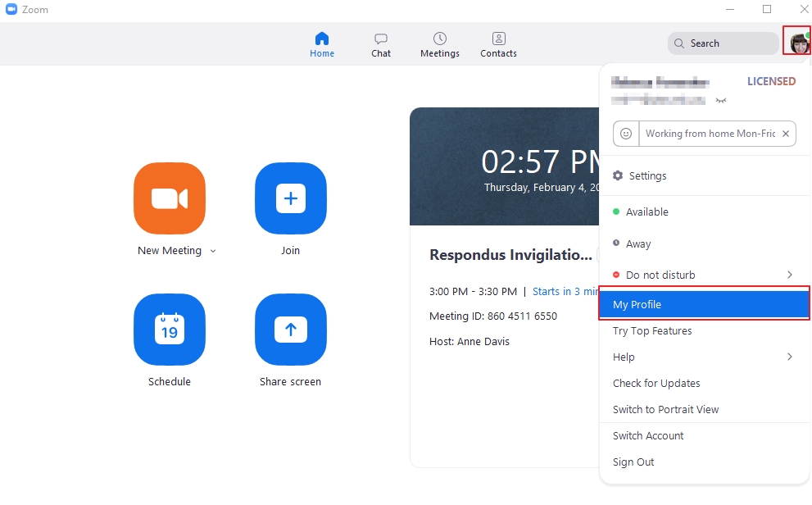Go to the Contacts tab
The height and width of the screenshot is (505, 812).
[x=498, y=45]
